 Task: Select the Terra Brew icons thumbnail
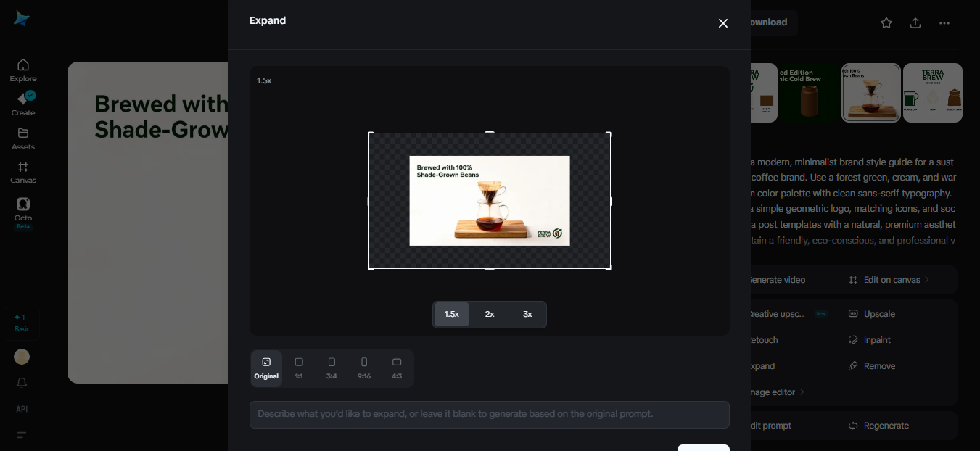click(x=933, y=92)
